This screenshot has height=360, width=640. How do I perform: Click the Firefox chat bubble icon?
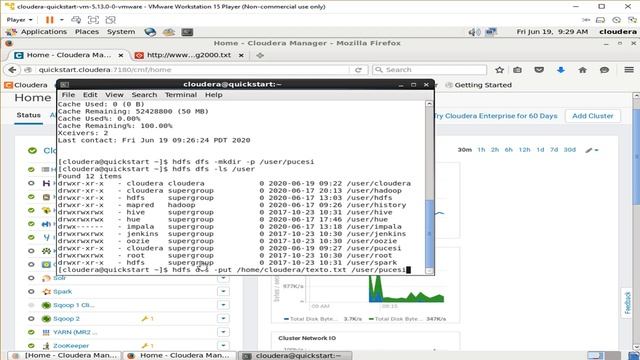click(x=604, y=70)
